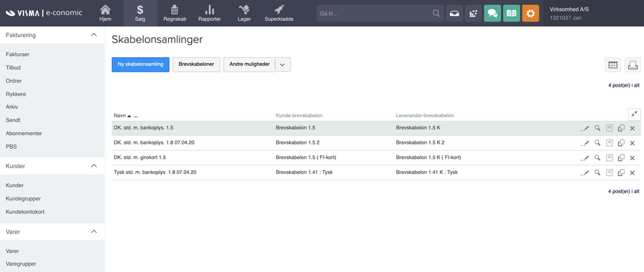Copy DK. std. m. bankoplys. 1.8 07.04.20 row

click(621, 143)
